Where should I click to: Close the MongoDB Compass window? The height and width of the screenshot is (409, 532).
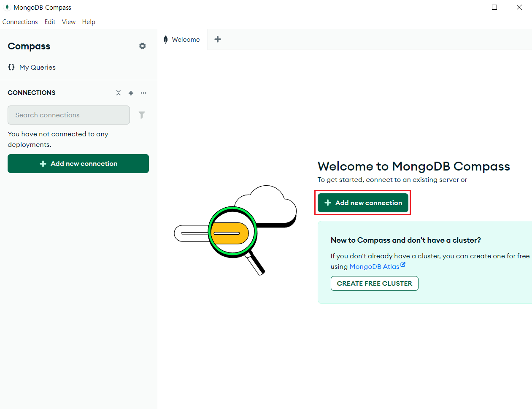coord(519,7)
